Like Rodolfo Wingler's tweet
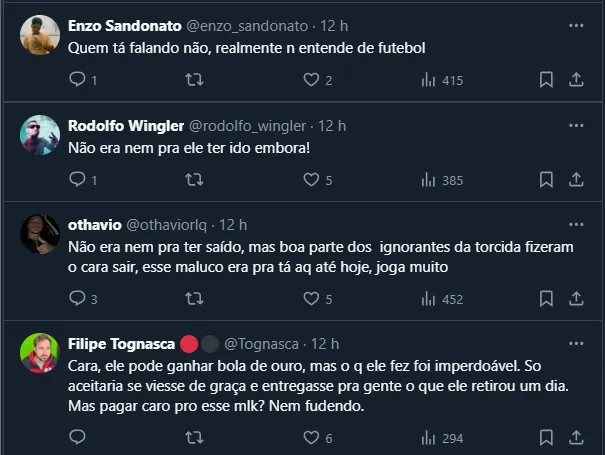This screenshot has width=605, height=455. tap(311, 180)
